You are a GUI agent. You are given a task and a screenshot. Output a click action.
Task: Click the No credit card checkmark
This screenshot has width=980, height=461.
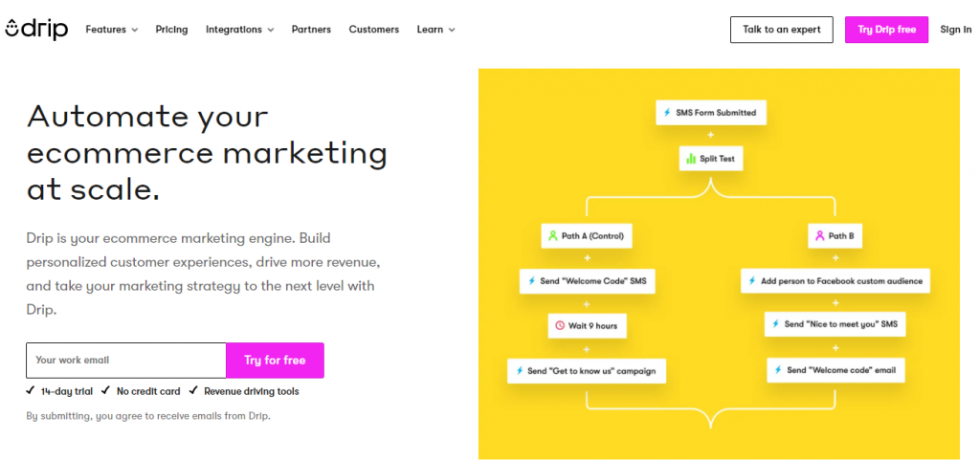tap(105, 391)
